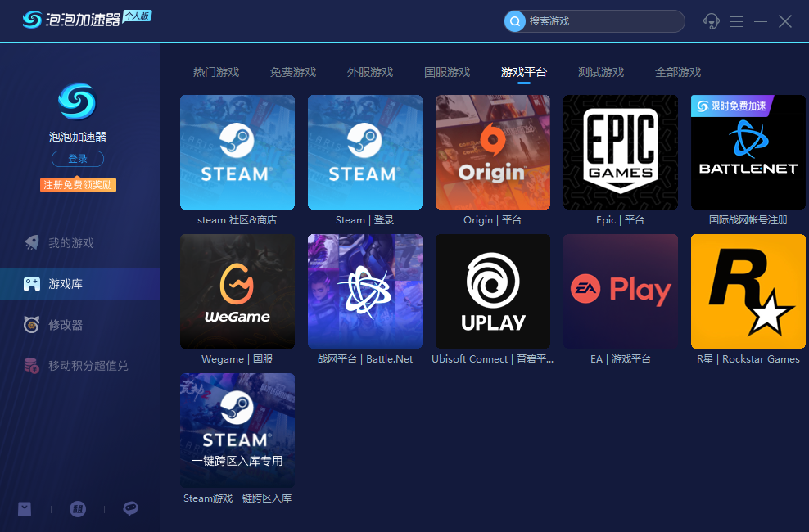Click the chat bubble icon at bottom
Viewport: 809px width, 532px height.
tap(130, 509)
